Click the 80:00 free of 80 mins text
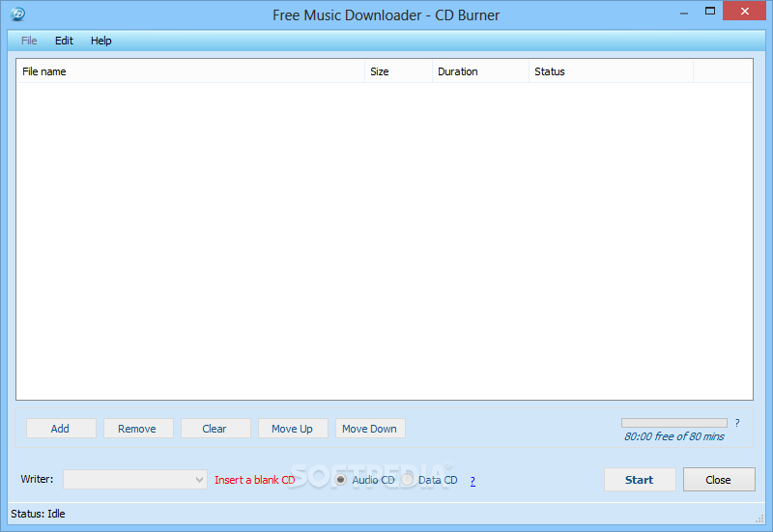 tap(673, 436)
